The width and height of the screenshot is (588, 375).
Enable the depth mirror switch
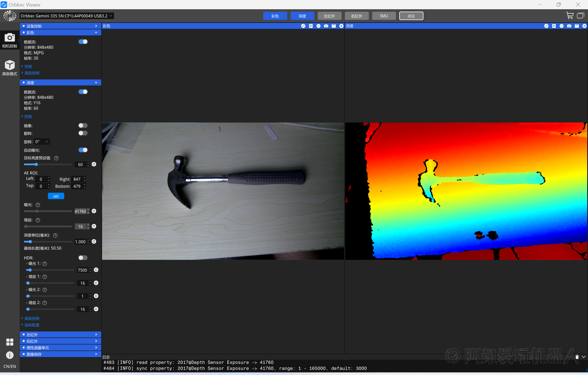[x=83, y=125]
